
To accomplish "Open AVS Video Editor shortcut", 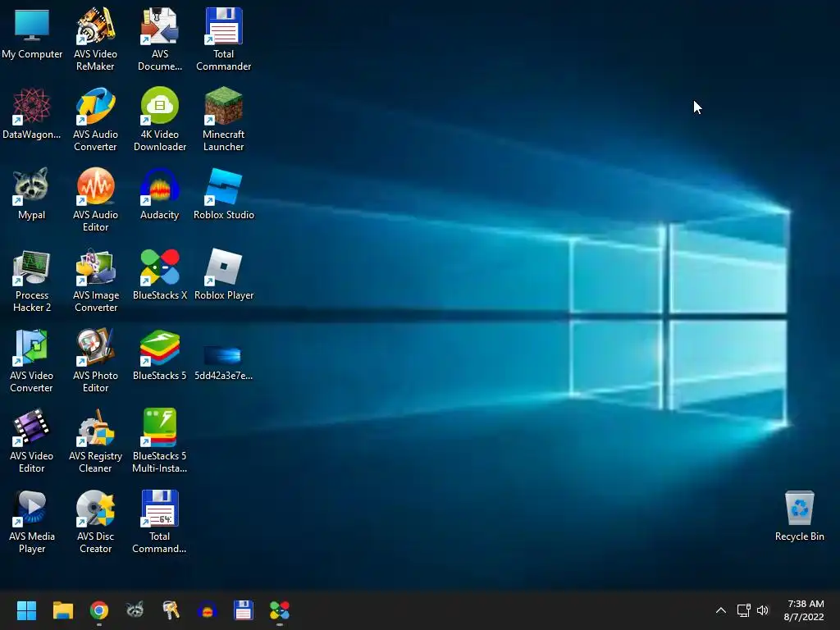I will coord(32,441).
